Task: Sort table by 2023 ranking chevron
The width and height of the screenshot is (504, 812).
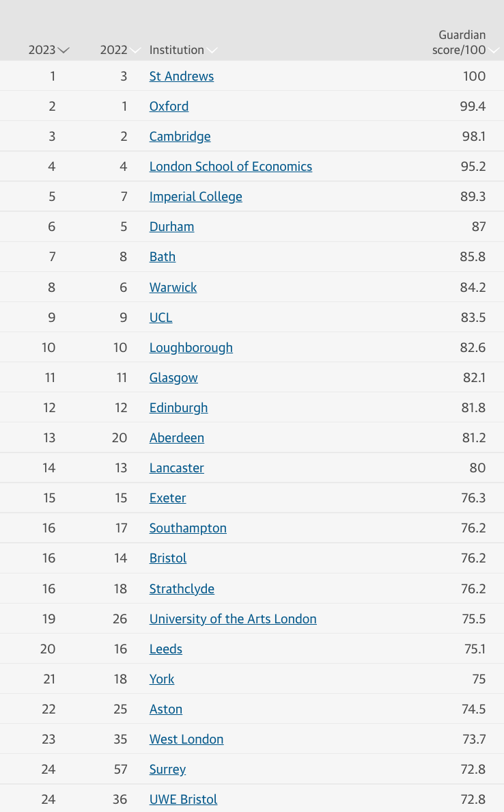Action: click(x=64, y=51)
